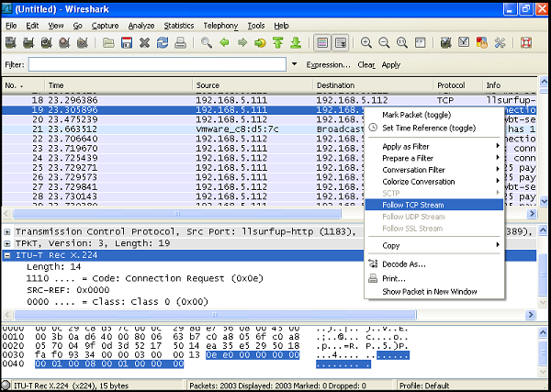Sort by the Time column header

[118, 85]
